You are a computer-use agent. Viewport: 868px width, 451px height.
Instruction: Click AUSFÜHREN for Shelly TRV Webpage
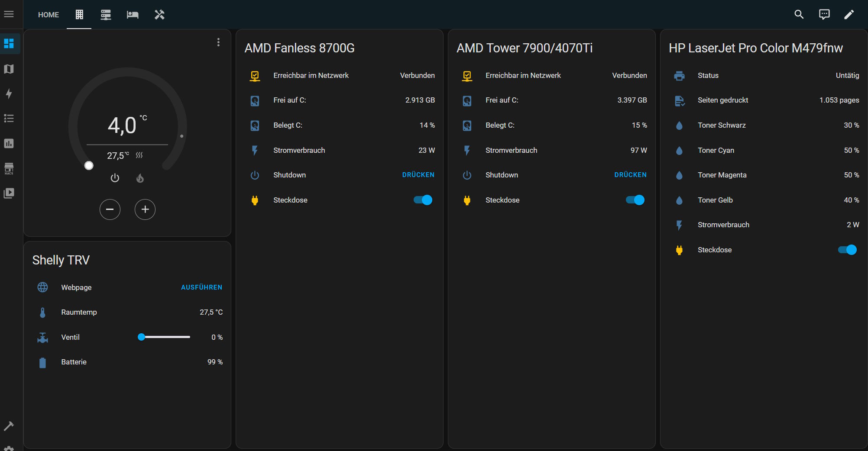(201, 287)
